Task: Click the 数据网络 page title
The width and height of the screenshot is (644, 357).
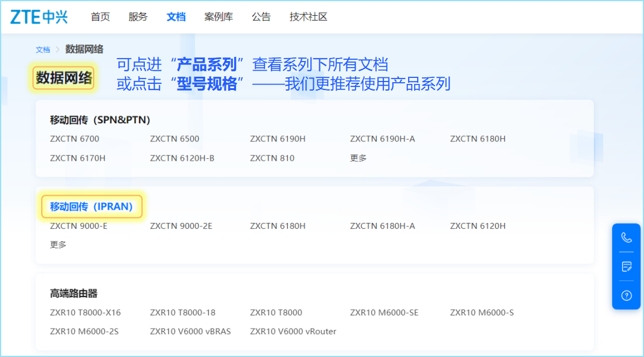Action: click(63, 78)
